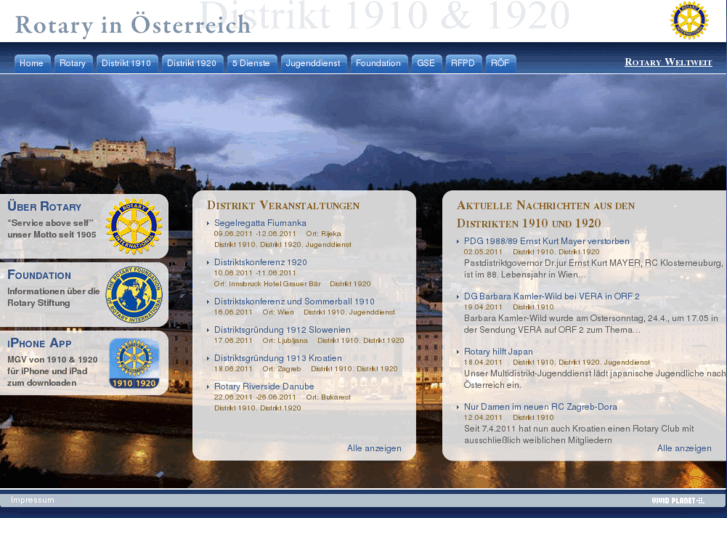Click the date '09.06.2011 -12.06.2011'
This screenshot has height=545, width=727.
coord(255,234)
